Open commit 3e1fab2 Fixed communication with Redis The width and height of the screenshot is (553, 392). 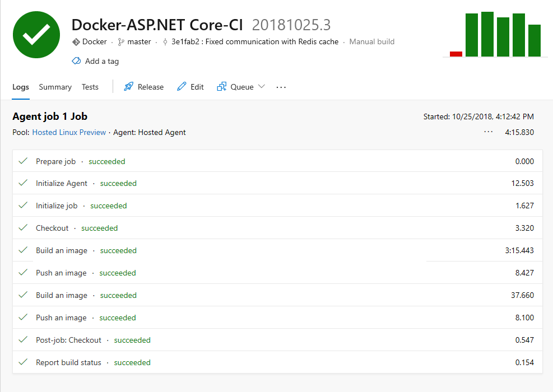tap(255, 42)
